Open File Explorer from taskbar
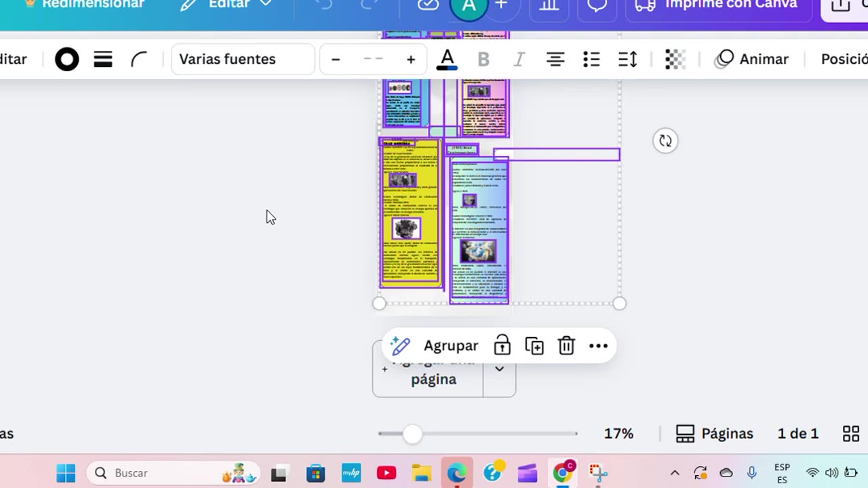 (x=422, y=473)
